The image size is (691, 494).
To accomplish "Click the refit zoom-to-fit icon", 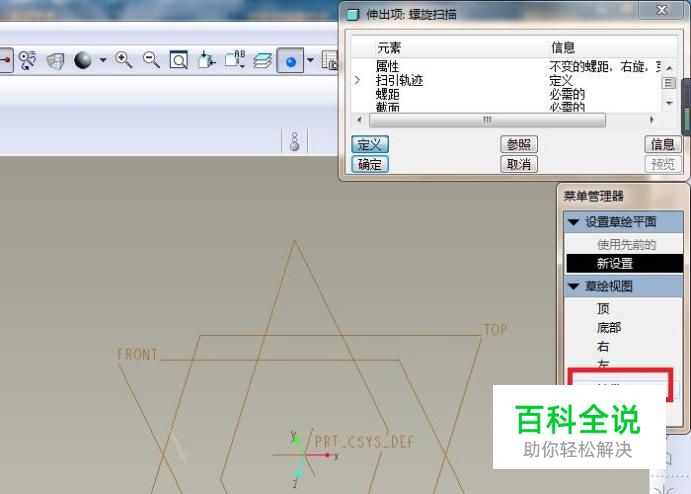I will tap(178, 60).
